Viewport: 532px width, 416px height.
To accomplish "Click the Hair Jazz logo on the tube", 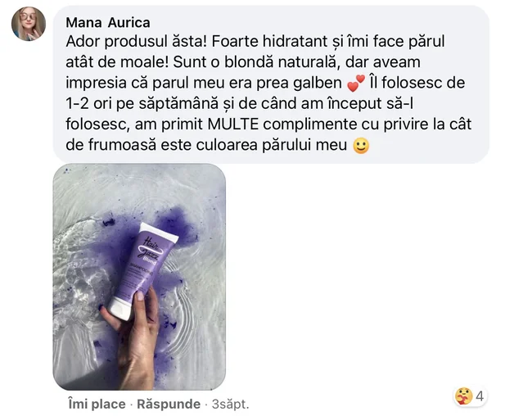I will 151,249.
